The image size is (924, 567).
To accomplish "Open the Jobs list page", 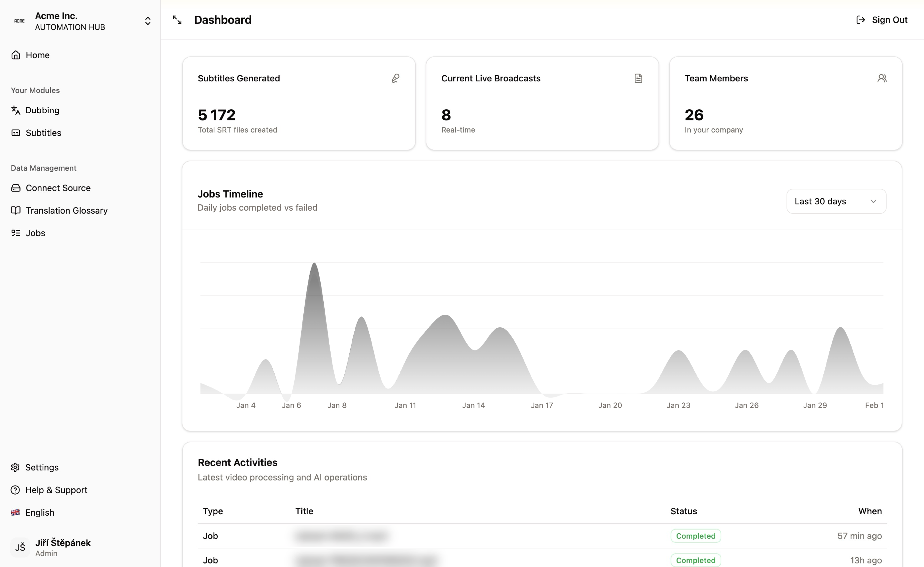I will tap(35, 233).
